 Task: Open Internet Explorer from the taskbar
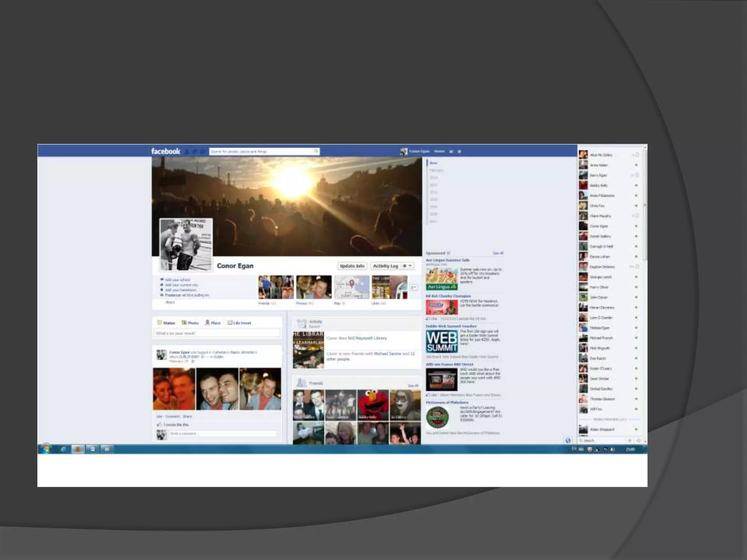[x=63, y=449]
